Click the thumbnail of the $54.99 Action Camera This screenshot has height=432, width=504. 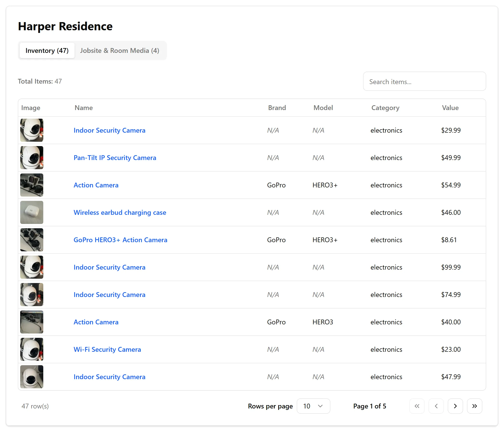click(32, 185)
